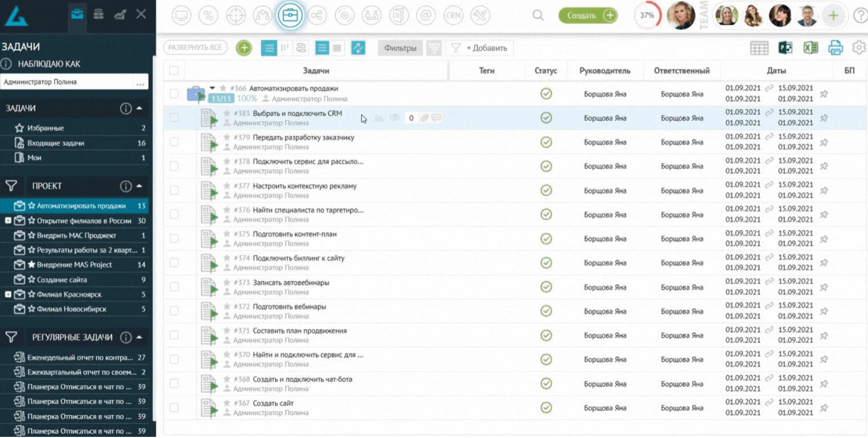Open the Избранные task list

coord(74,128)
